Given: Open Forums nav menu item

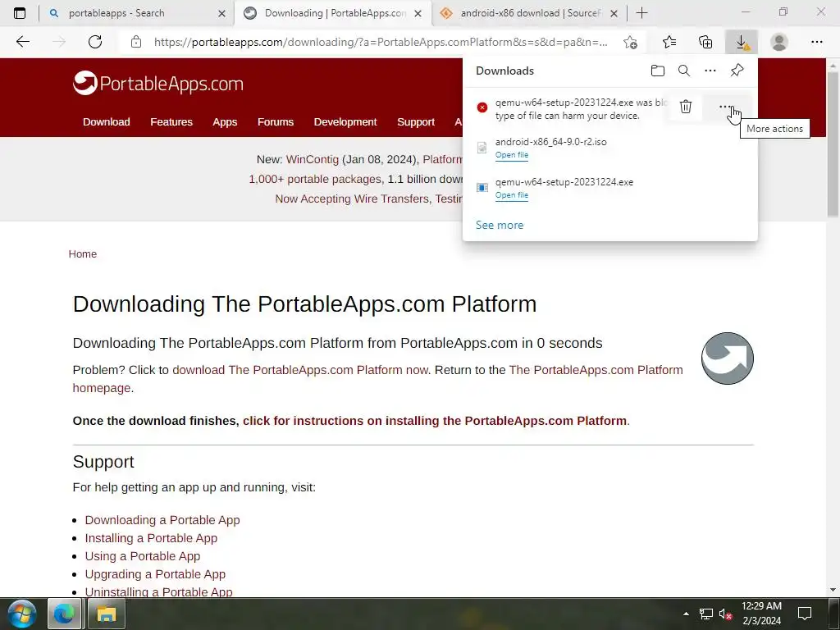Looking at the screenshot, I should (x=276, y=122).
